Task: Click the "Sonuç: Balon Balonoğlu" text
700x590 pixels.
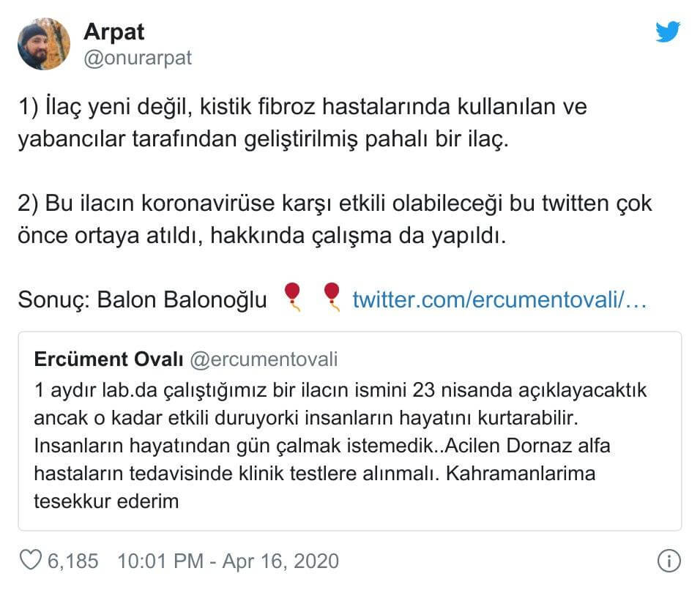Action: tap(143, 299)
